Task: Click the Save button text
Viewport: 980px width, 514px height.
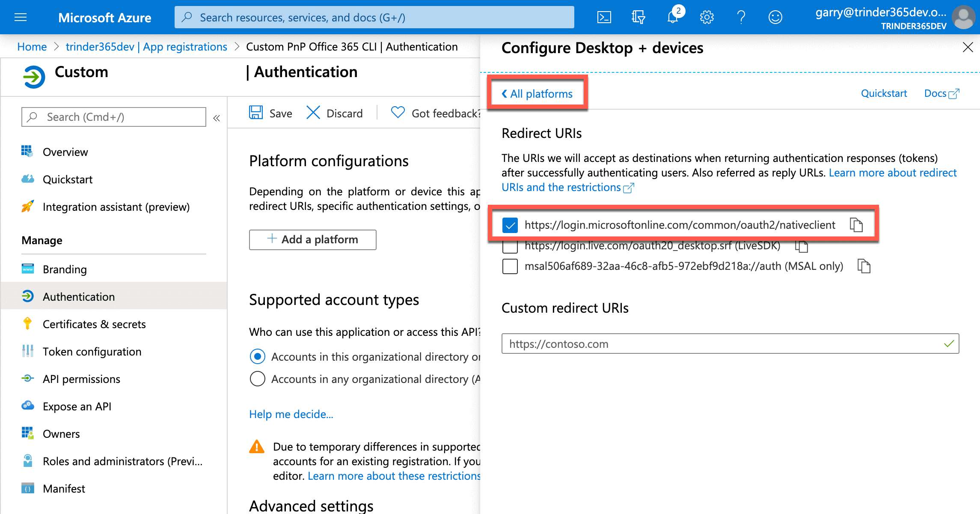Action: click(x=281, y=114)
